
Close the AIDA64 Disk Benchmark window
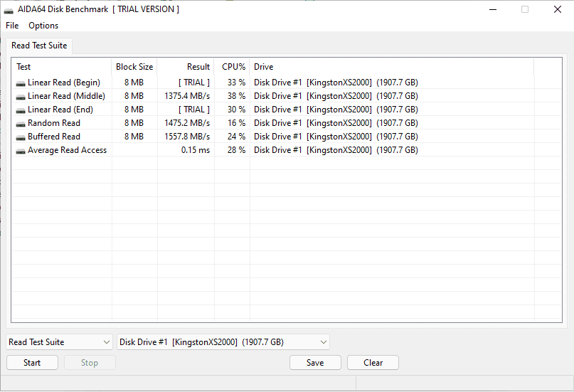[x=558, y=9]
